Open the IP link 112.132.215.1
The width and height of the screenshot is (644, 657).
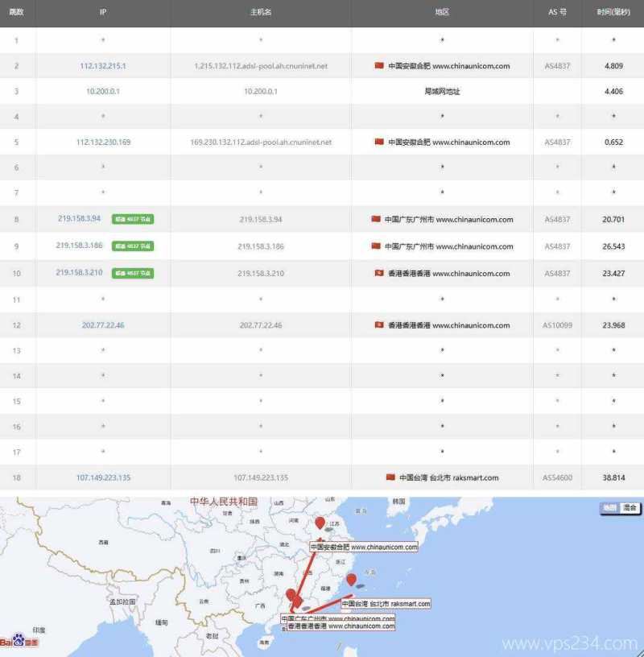[103, 64]
